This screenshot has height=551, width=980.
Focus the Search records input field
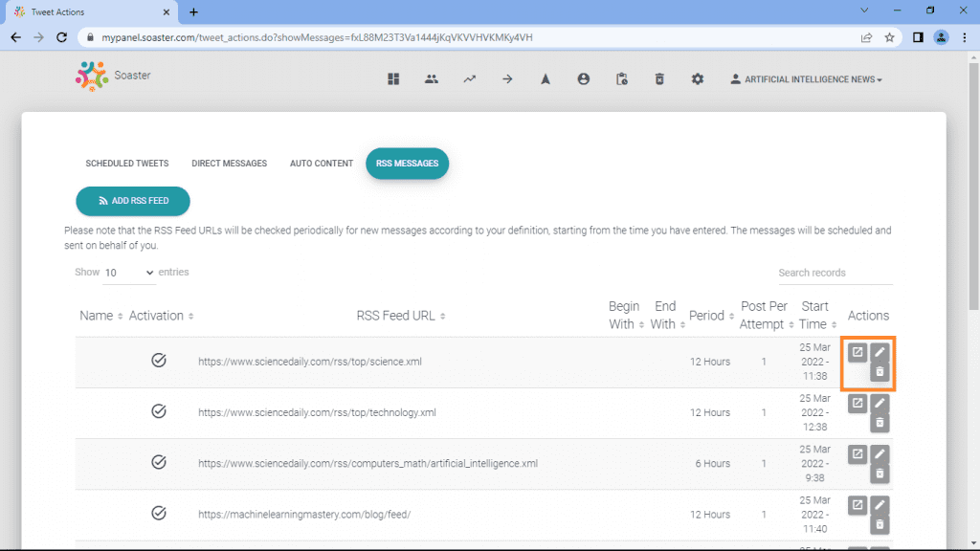pos(835,273)
